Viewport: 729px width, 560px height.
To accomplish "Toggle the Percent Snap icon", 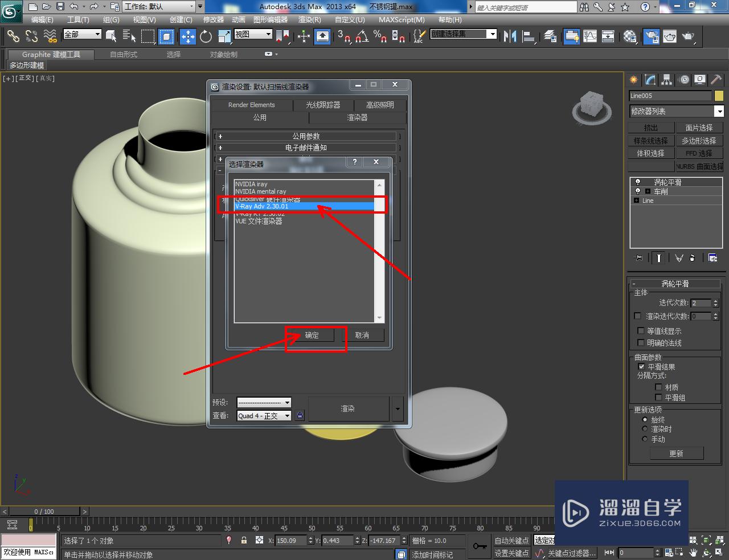I will 380,36.
